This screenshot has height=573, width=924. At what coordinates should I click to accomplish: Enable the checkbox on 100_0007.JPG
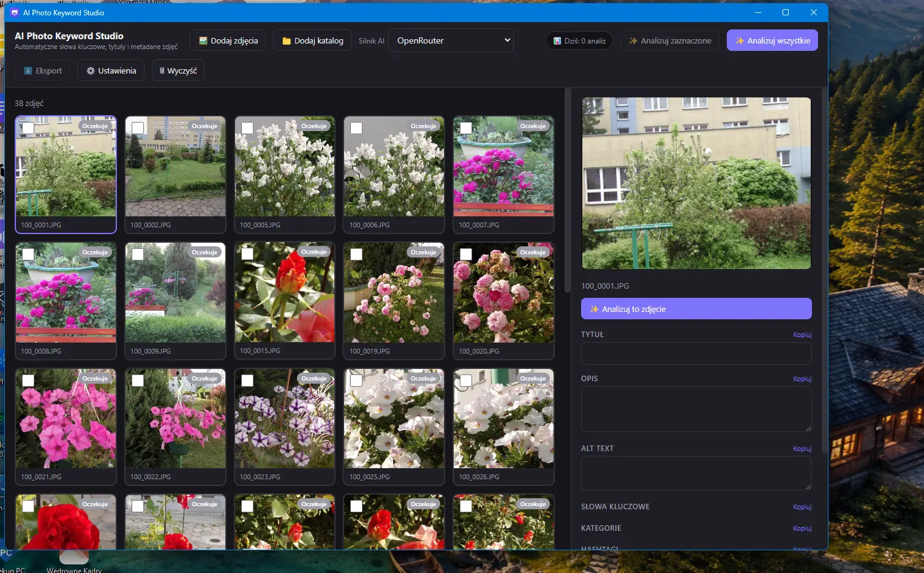click(x=466, y=128)
